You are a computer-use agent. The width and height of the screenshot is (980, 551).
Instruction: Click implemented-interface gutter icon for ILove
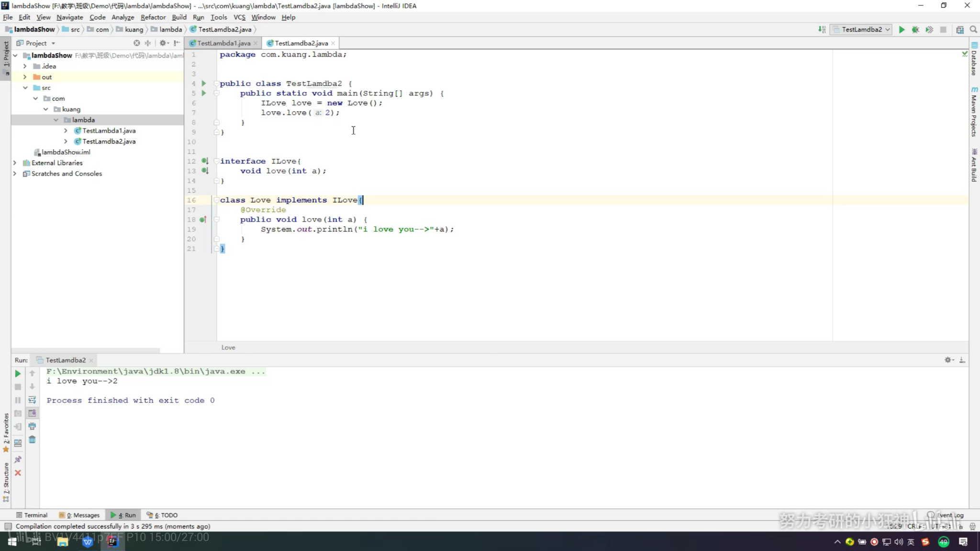[205, 161]
